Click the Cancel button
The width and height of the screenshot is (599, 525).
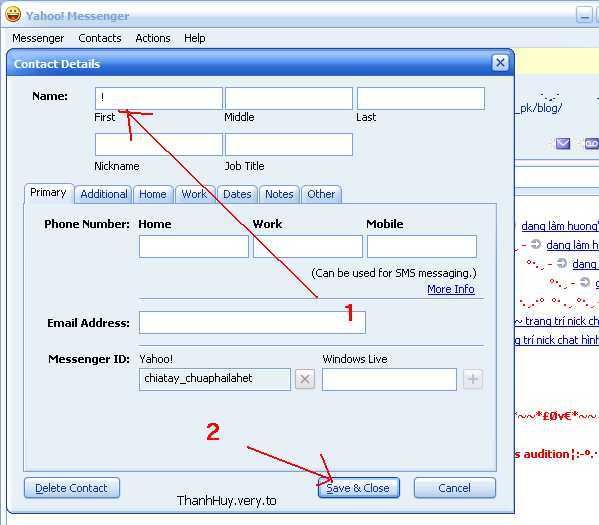tap(455, 488)
